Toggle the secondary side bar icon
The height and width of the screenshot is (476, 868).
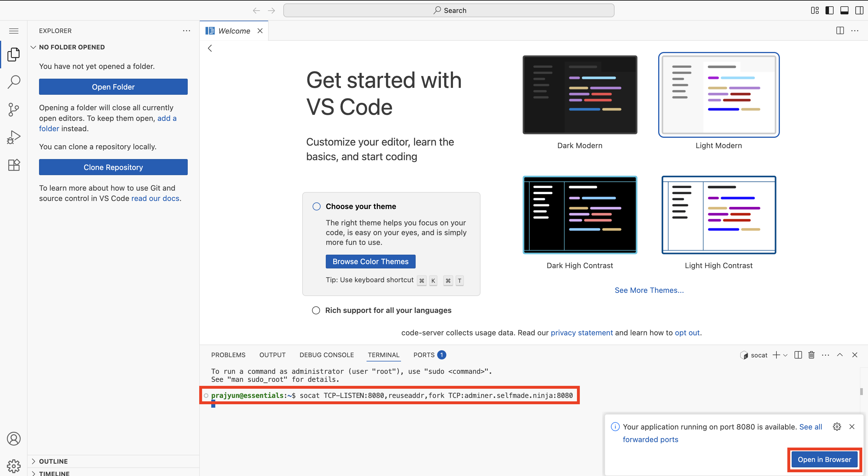point(859,10)
